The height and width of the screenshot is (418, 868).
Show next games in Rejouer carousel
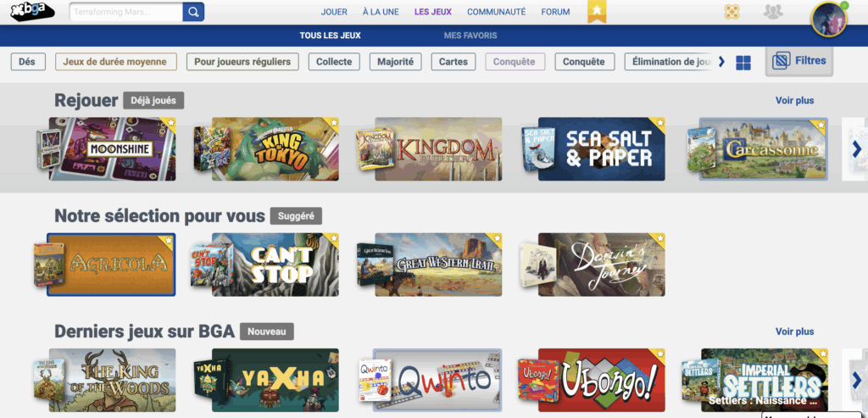[x=856, y=149]
